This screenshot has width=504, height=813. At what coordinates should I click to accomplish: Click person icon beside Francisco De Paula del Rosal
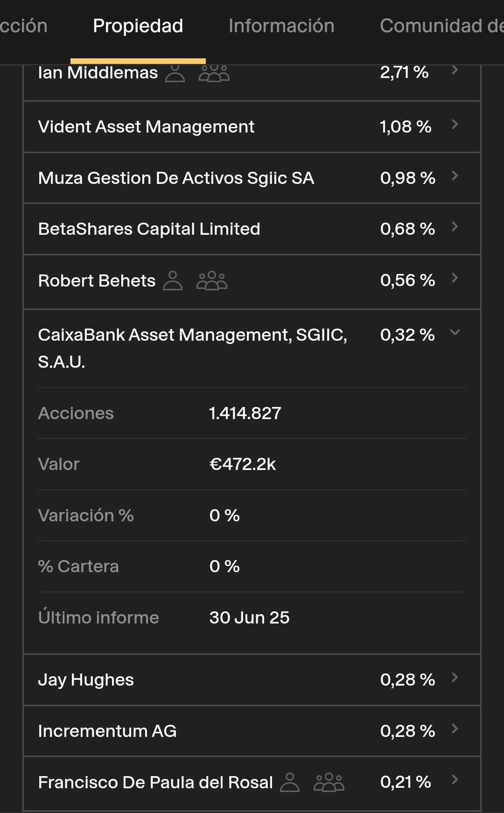290,782
